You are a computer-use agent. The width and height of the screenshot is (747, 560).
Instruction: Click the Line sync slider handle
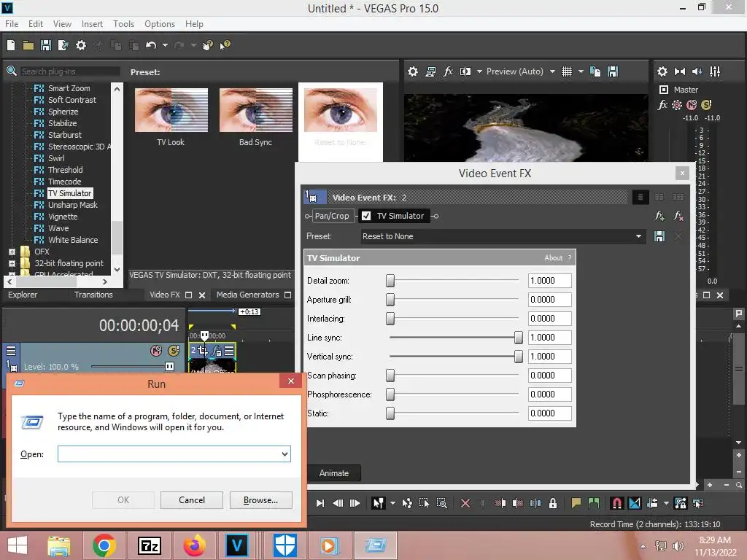(x=519, y=338)
